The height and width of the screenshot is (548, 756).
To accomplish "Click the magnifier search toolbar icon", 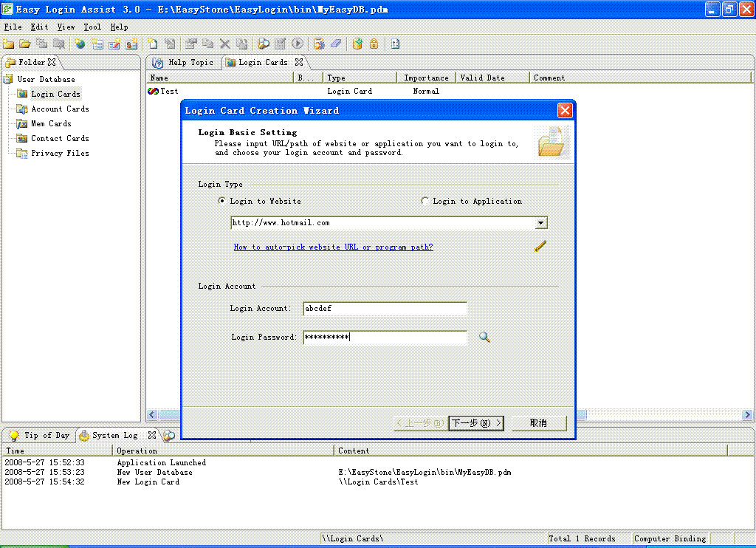I will pyautogui.click(x=263, y=44).
